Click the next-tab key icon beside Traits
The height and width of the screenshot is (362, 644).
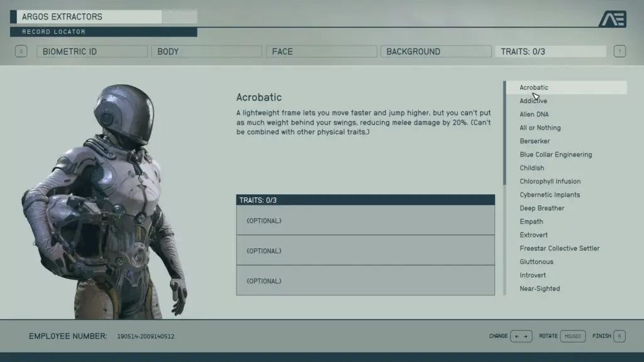(x=619, y=52)
